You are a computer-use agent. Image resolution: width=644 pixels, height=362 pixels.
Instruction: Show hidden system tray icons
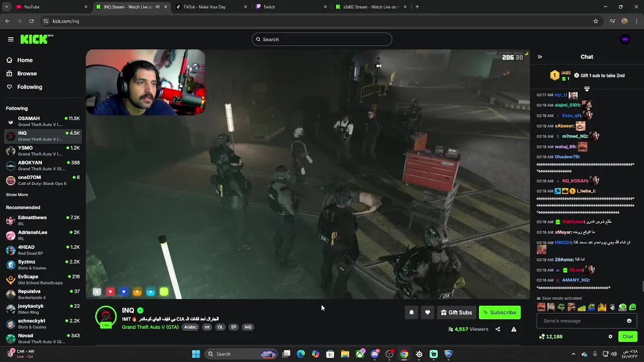[574, 354]
